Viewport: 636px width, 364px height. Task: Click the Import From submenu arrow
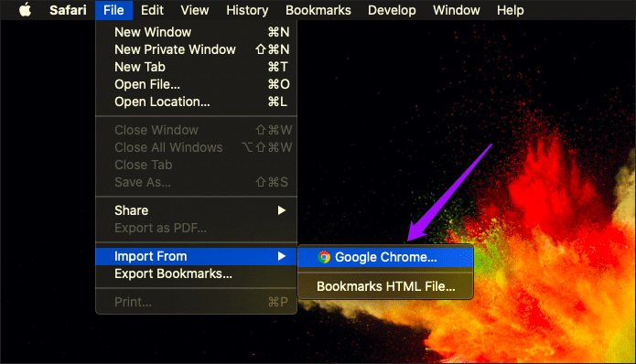tap(282, 256)
